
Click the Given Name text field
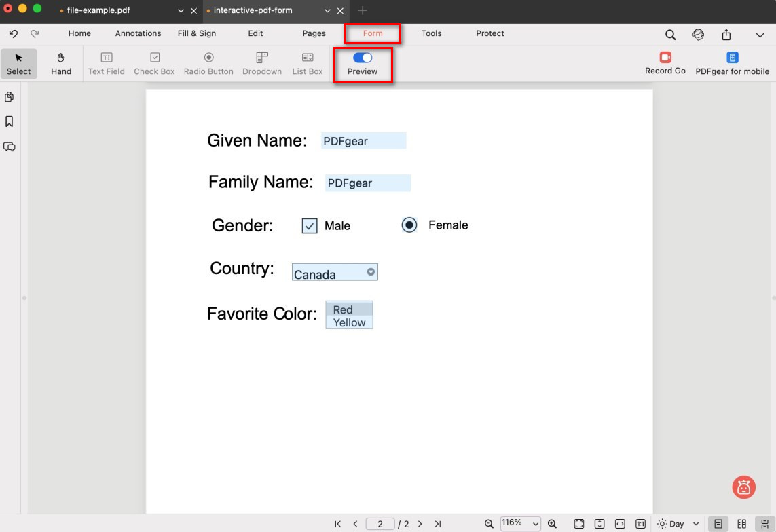(x=363, y=141)
